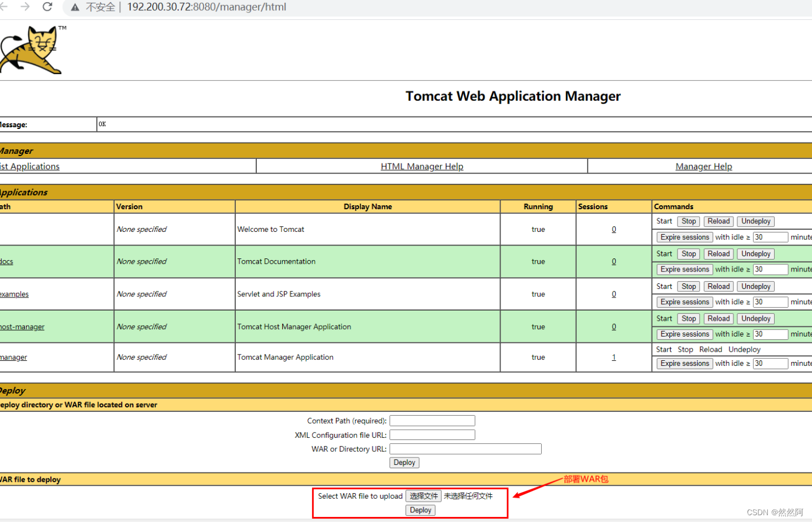Click the 'Running' column header
The width and height of the screenshot is (812, 522).
point(538,206)
